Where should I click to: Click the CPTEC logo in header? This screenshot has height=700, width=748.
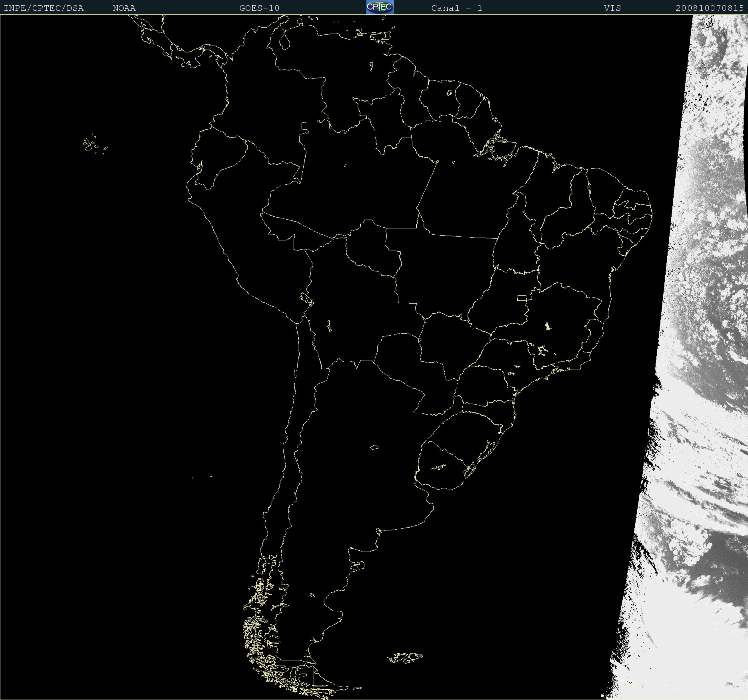tap(380, 7)
